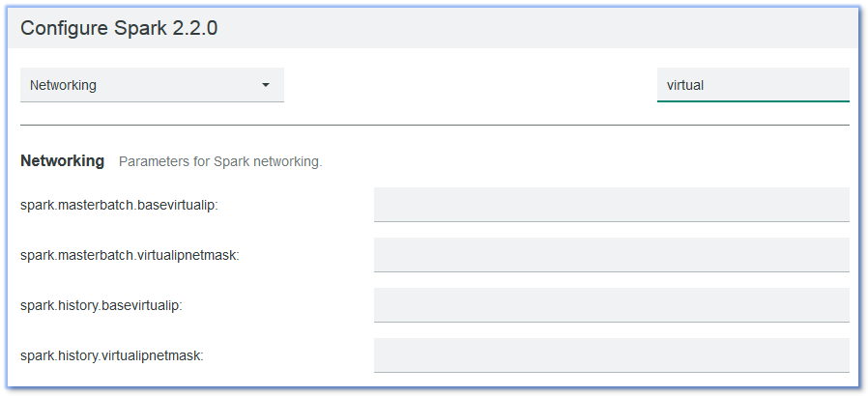The image size is (868, 396).
Task: Click "Parameters for Spark networking." description
Action: pyautogui.click(x=220, y=161)
